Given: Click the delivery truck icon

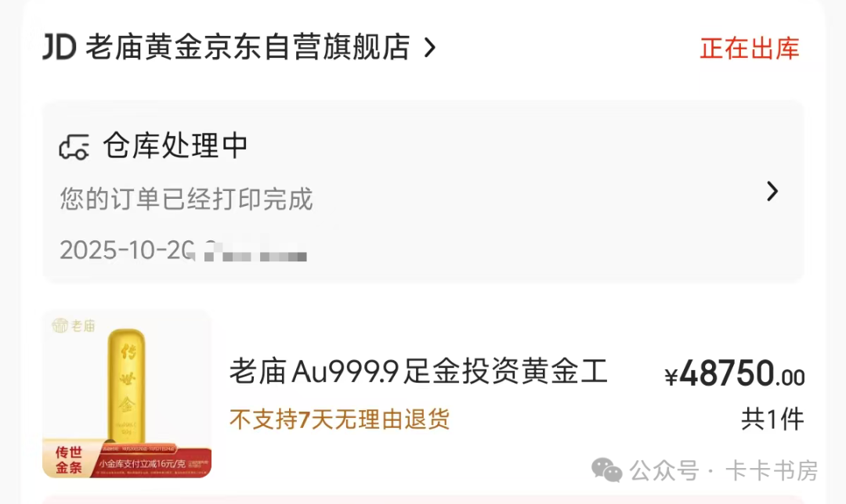Looking at the screenshot, I should [74, 146].
